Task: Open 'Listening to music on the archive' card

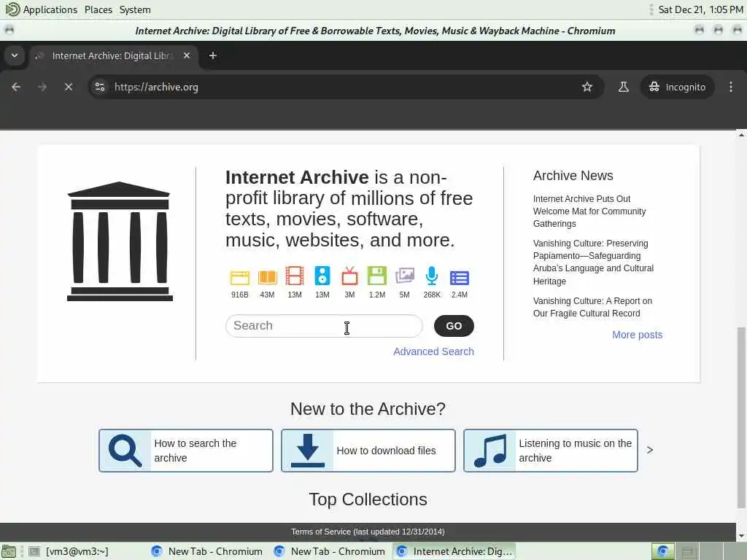Action: pyautogui.click(x=551, y=451)
